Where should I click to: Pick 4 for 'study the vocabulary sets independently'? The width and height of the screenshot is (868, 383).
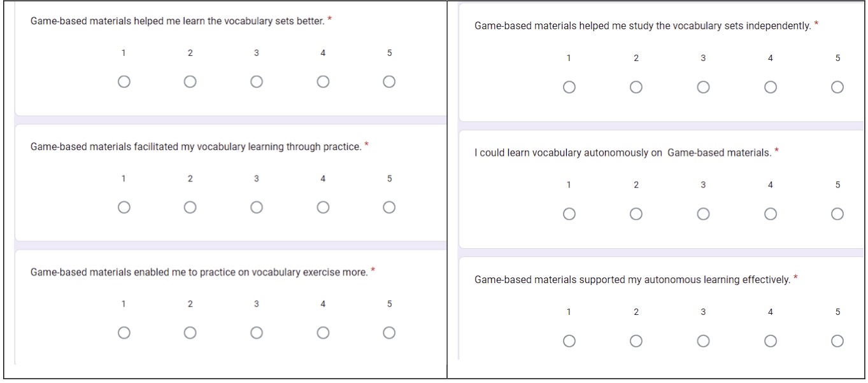pyautogui.click(x=771, y=87)
